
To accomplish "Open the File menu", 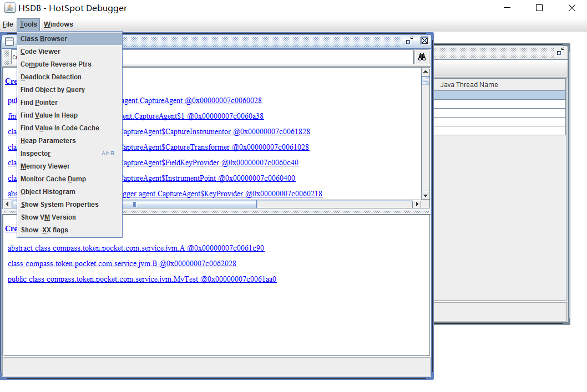I will [8, 24].
